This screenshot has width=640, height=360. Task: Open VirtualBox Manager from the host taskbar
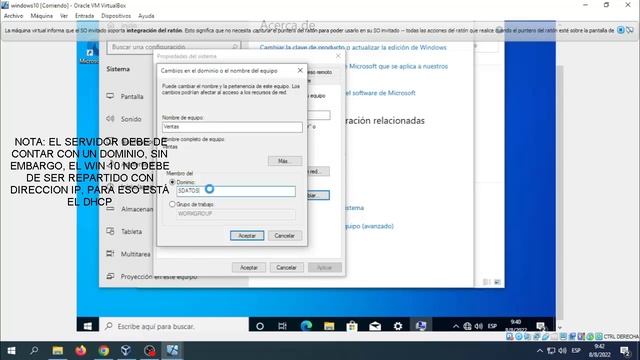pyautogui.click(x=126, y=350)
